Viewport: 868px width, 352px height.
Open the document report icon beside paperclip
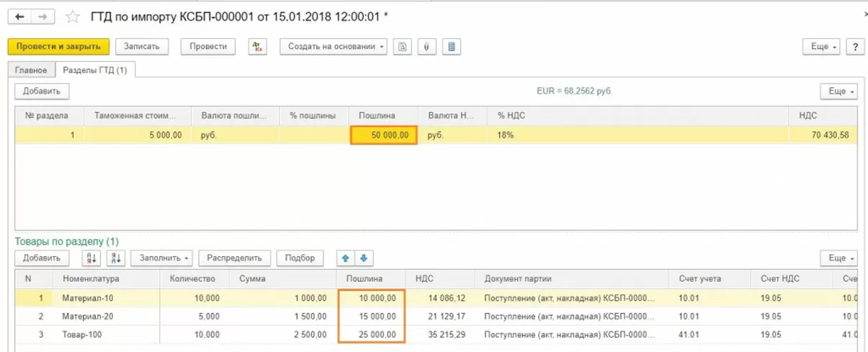pos(452,46)
